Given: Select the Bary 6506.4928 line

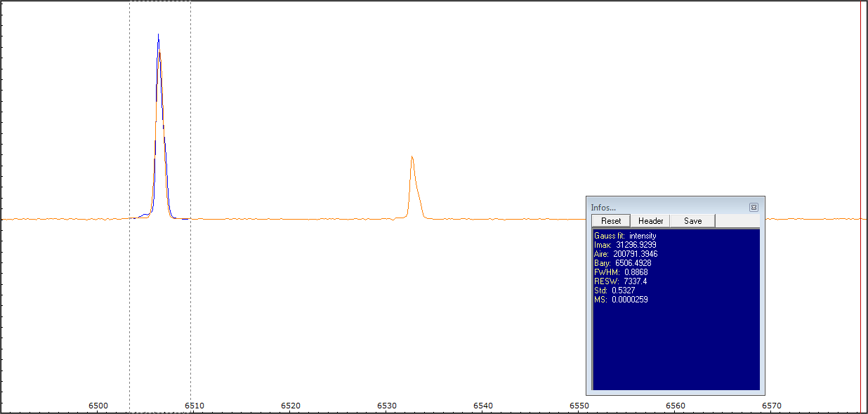Looking at the screenshot, I should pos(622,263).
